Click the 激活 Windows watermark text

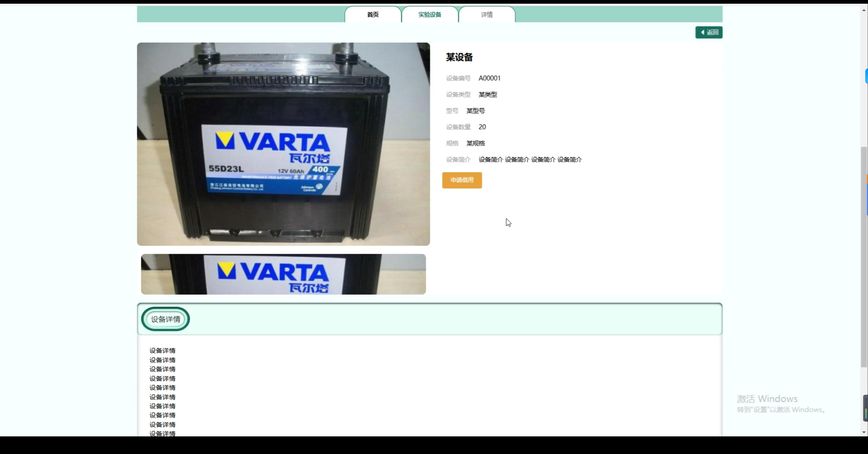point(767,399)
